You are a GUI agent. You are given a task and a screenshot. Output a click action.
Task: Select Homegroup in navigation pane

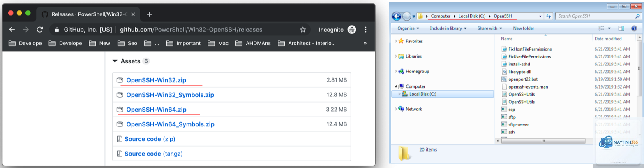pos(417,71)
